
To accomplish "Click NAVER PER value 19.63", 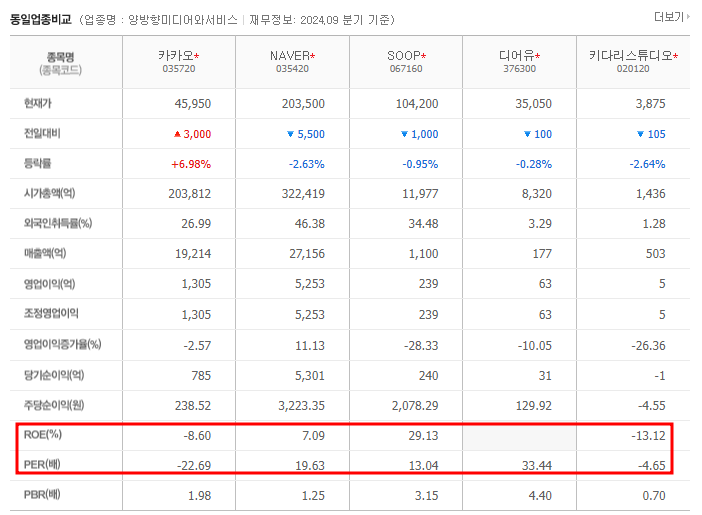I will 310,466.
